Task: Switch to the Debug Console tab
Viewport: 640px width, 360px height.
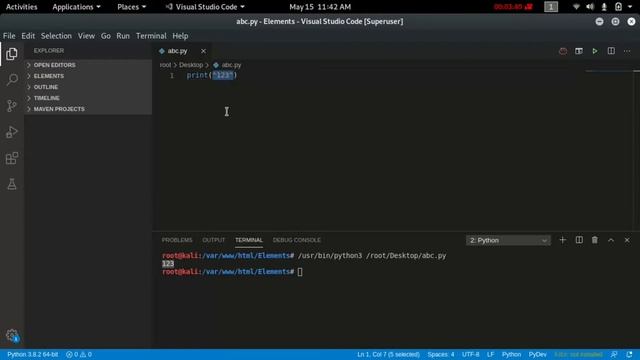Action: pos(297,240)
